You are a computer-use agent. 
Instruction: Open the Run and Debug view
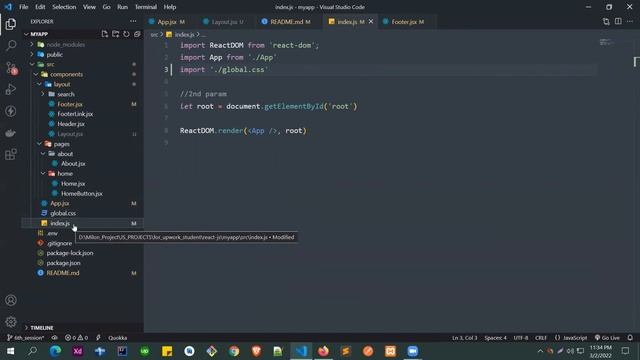click(11, 89)
